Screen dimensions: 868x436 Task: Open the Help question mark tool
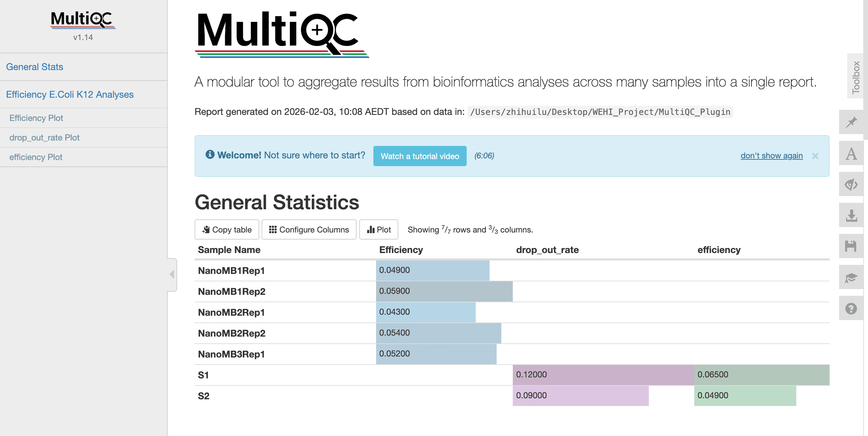851,308
